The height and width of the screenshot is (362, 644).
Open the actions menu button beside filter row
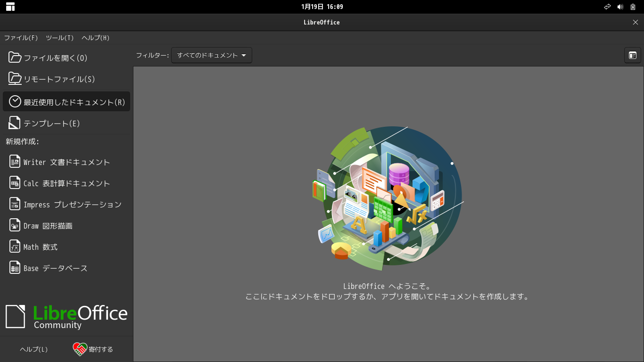[633, 55]
